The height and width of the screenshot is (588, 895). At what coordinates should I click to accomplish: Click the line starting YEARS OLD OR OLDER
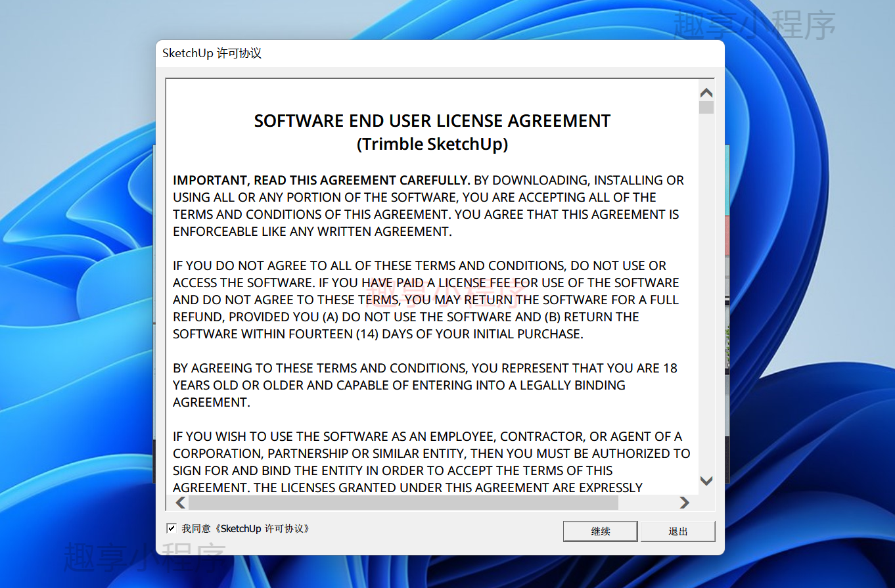[x=399, y=385]
